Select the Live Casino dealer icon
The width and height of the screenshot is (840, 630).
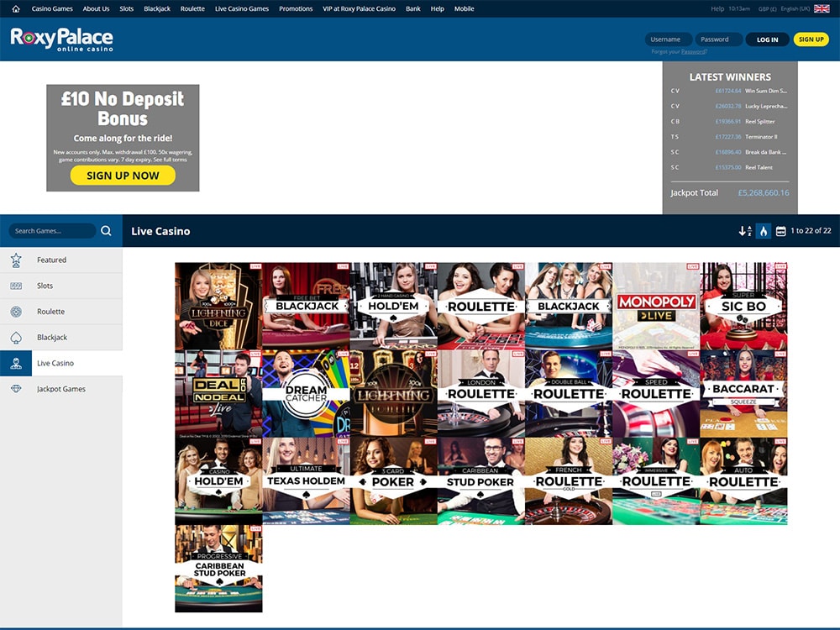tap(16, 363)
